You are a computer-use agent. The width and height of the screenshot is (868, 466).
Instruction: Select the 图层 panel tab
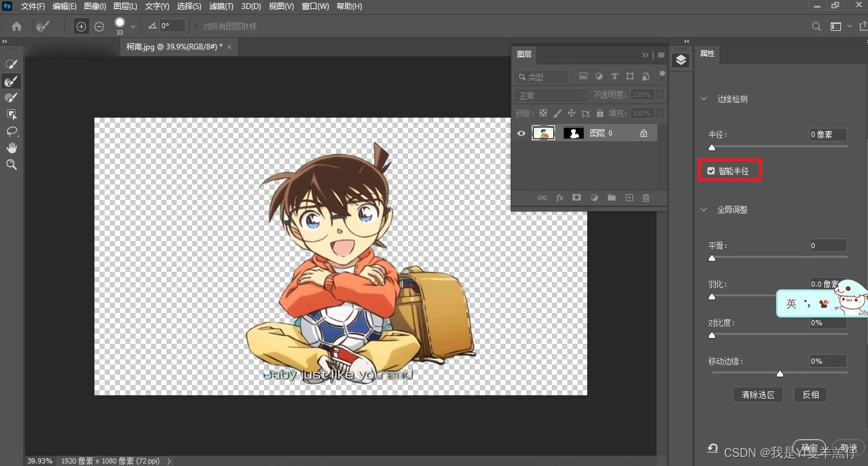tap(524, 55)
